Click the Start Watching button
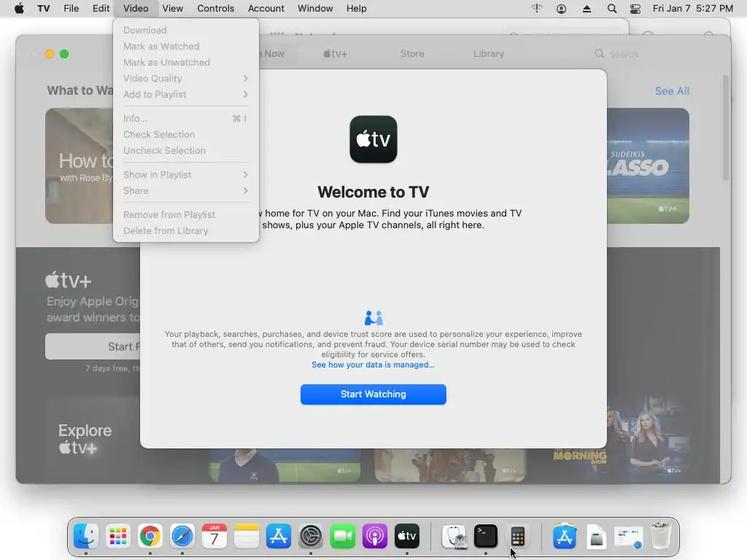Image resolution: width=747 pixels, height=560 pixels. click(373, 394)
